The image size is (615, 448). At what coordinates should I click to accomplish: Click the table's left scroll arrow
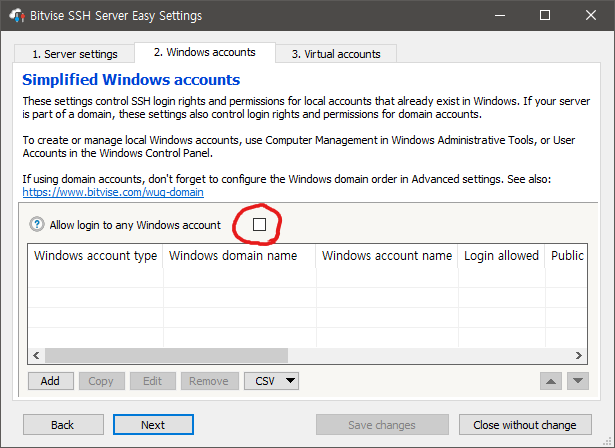click(36, 355)
